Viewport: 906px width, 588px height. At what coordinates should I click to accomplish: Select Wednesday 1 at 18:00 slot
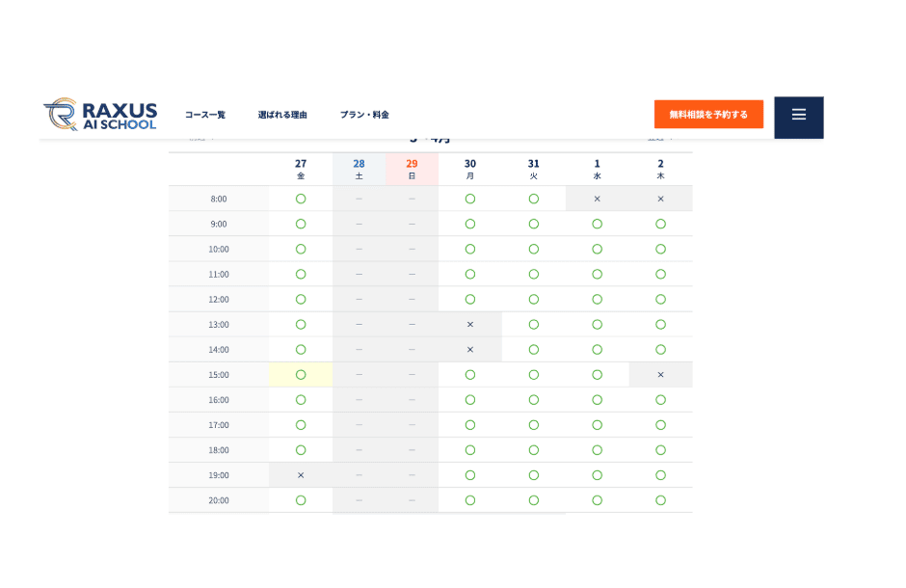pyautogui.click(x=598, y=450)
